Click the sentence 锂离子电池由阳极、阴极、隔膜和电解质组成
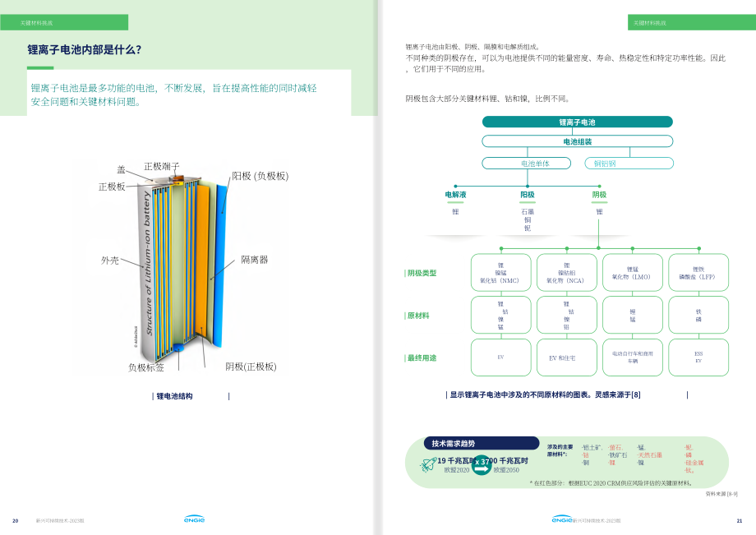 tap(473, 47)
